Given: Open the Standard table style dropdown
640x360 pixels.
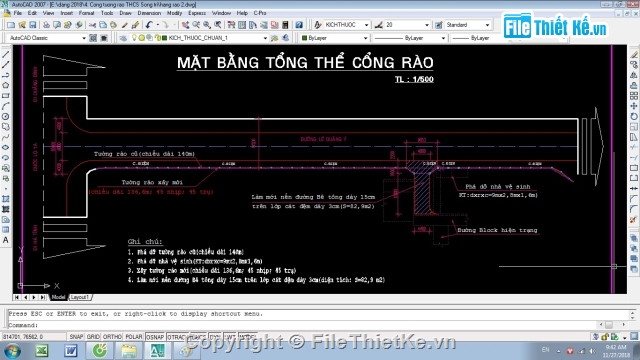Looking at the screenshot, I should click(487, 25).
